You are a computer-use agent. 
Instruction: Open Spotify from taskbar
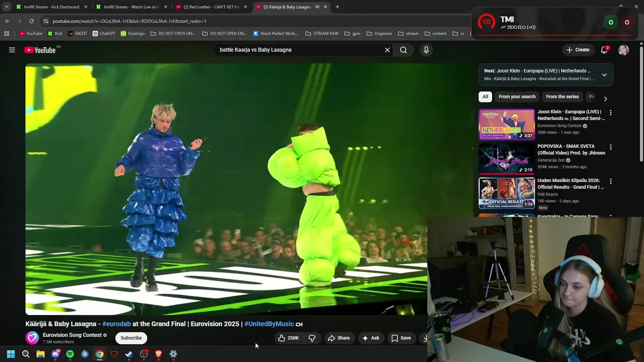[x=70, y=354]
